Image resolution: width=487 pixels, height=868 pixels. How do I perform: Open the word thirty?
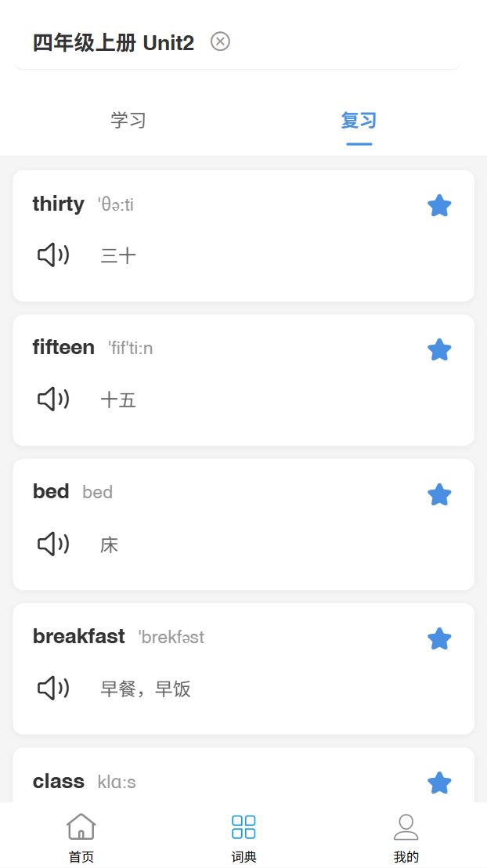point(59,204)
